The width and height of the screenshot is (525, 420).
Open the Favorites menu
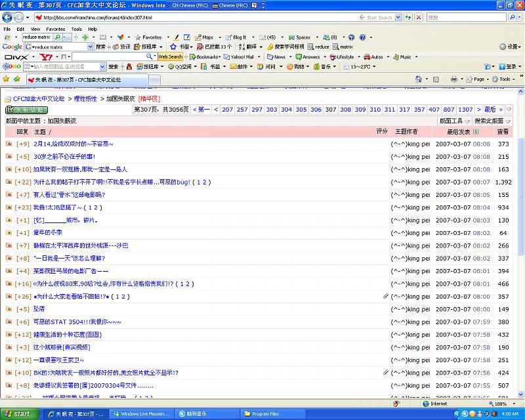pos(55,29)
